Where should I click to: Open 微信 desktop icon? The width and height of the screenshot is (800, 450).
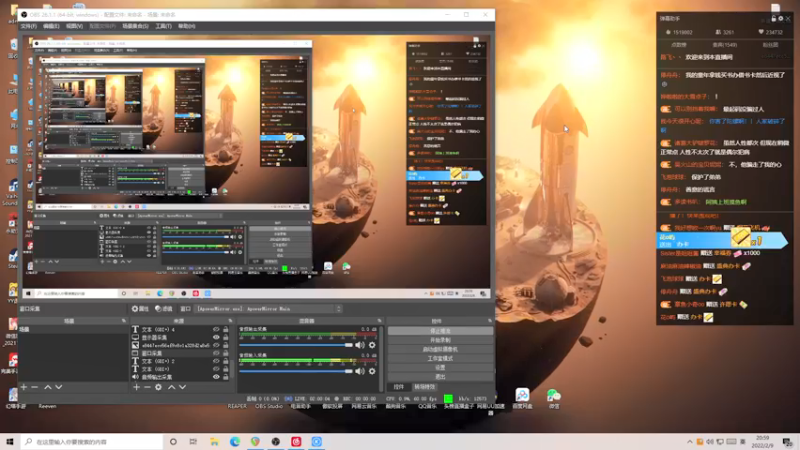554,398
